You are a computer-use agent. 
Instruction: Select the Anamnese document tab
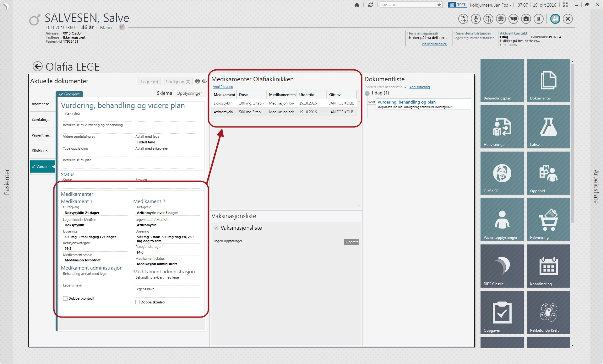tap(41, 104)
